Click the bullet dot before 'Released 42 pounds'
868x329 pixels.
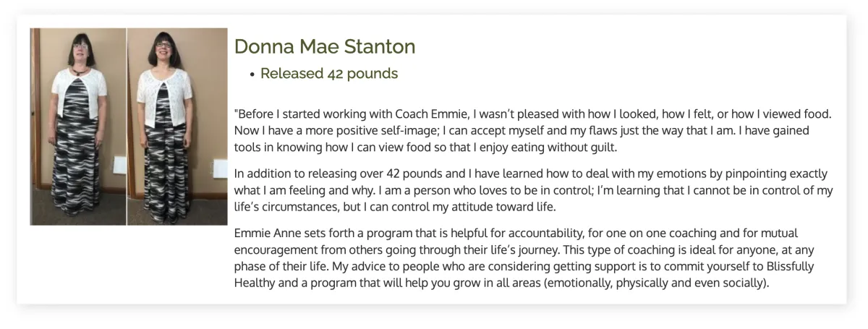tap(252, 74)
